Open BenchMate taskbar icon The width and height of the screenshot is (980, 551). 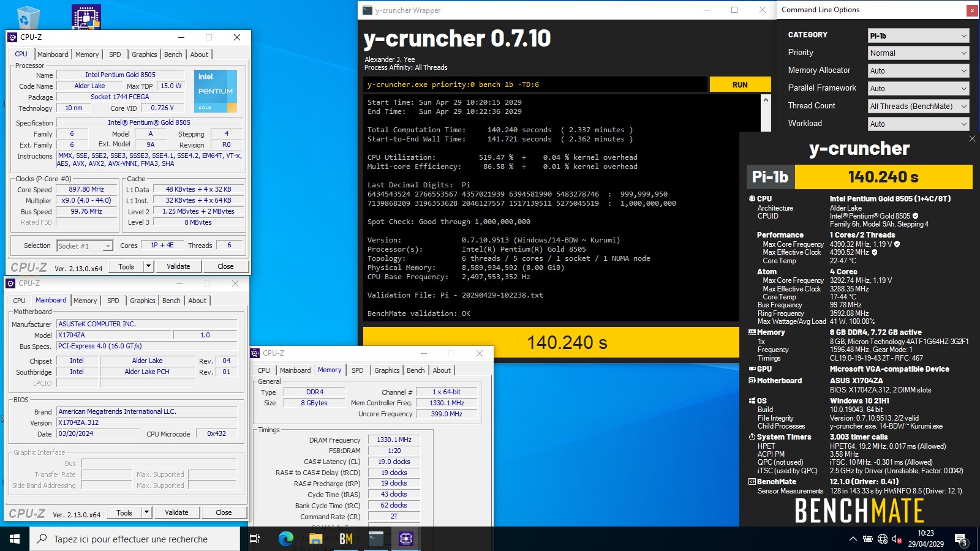point(346,539)
